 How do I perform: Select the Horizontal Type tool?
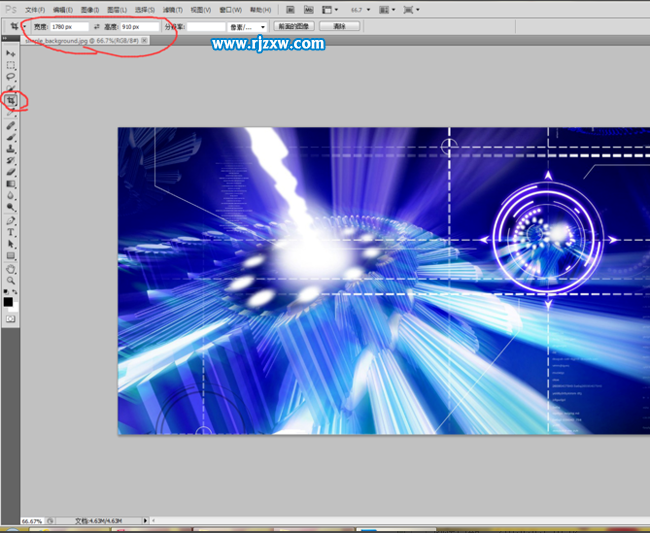(x=11, y=232)
